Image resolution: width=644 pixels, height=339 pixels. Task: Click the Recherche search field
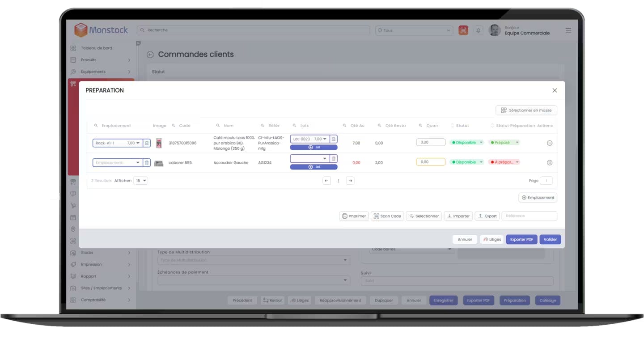(x=254, y=30)
